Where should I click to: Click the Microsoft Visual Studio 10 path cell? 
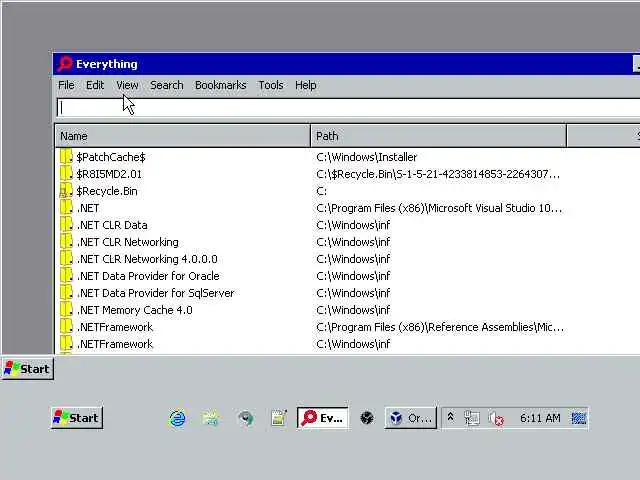[439, 208]
